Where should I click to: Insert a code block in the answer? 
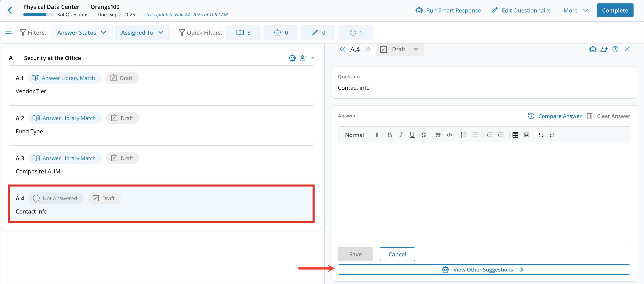tap(449, 135)
